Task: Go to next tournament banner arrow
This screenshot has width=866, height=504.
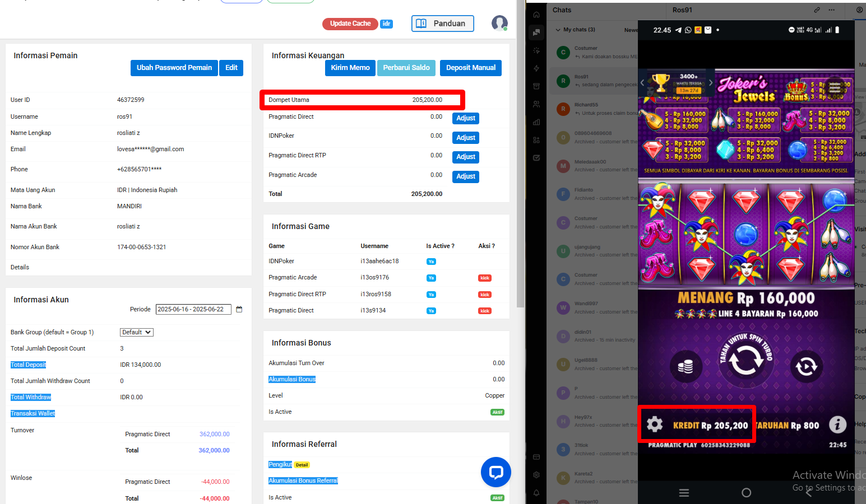Action: [x=711, y=83]
